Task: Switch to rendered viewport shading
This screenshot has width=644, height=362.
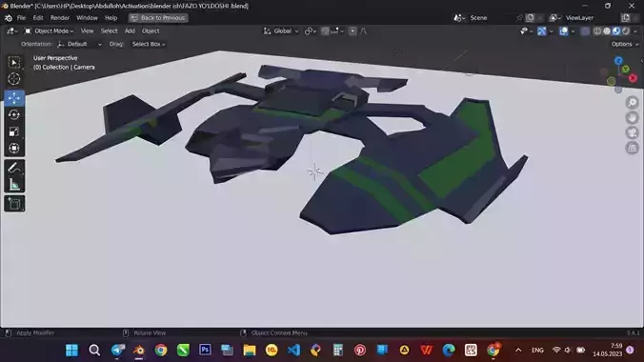Action: click(626, 30)
